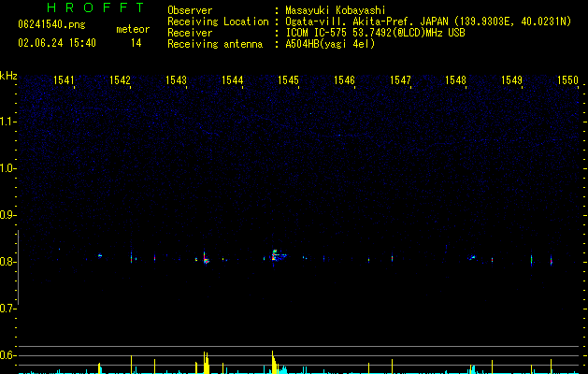Select the Ogata-vill. Akita-Pref. JAPAN location text
Viewport: 588px width, 374px height.
tap(428, 22)
